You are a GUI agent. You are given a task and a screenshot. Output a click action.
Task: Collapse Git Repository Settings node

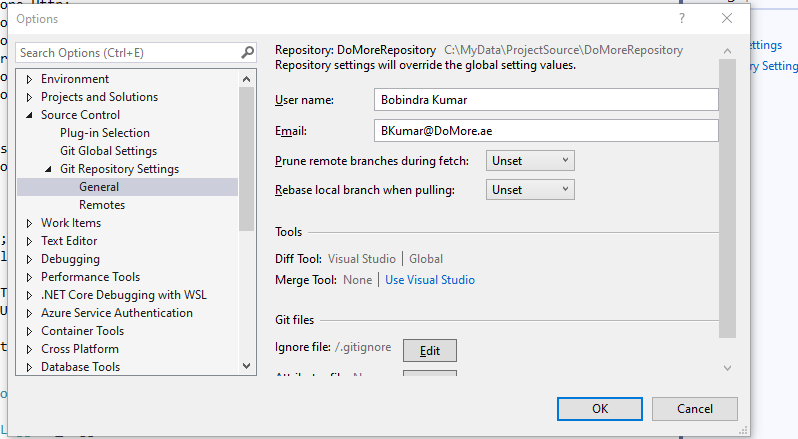click(48, 169)
